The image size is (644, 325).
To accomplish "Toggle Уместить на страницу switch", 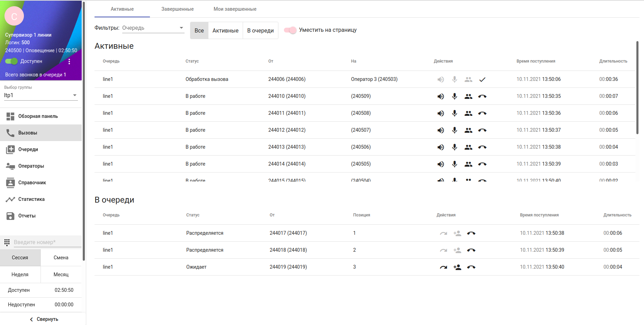I will (x=290, y=30).
